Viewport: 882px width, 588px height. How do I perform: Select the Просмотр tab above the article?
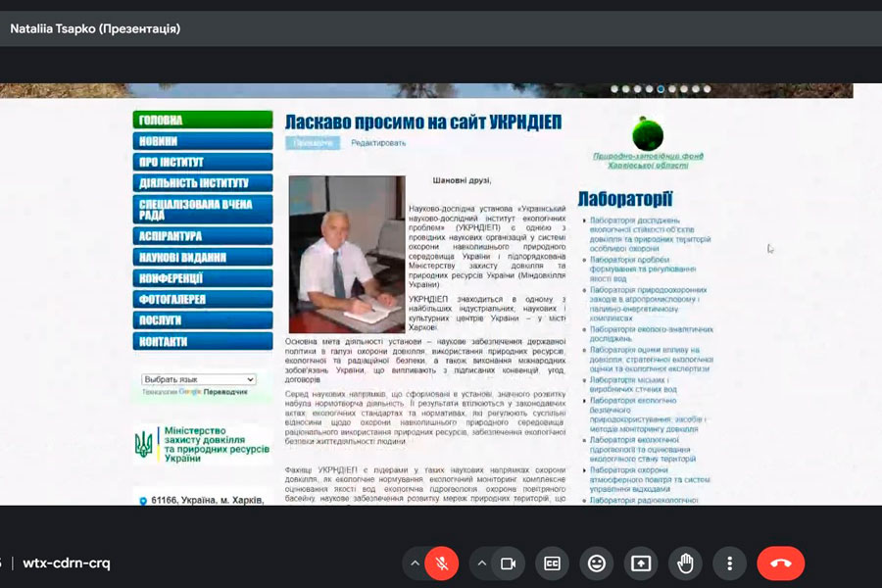pyautogui.click(x=313, y=143)
